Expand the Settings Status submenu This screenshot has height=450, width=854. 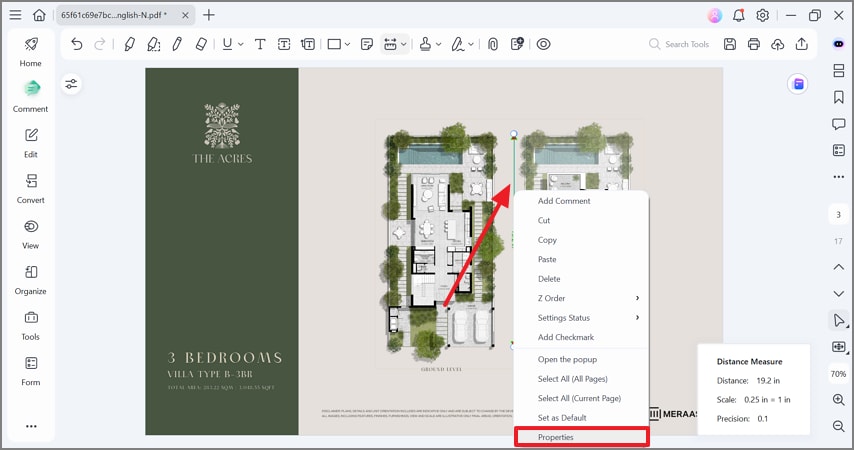pyautogui.click(x=581, y=318)
